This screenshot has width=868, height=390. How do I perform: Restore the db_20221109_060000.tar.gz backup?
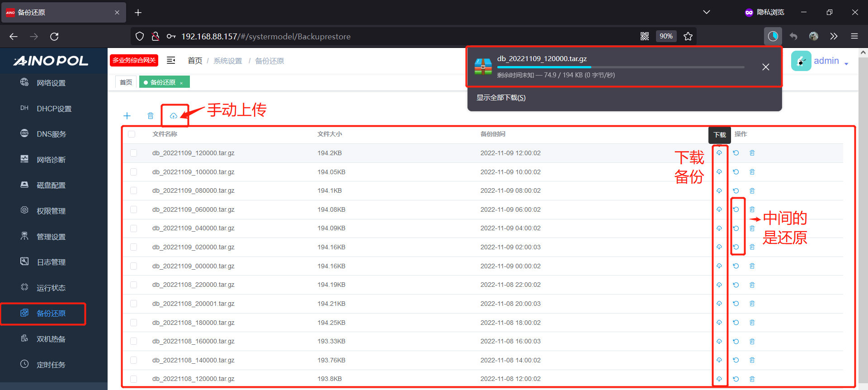tap(736, 209)
